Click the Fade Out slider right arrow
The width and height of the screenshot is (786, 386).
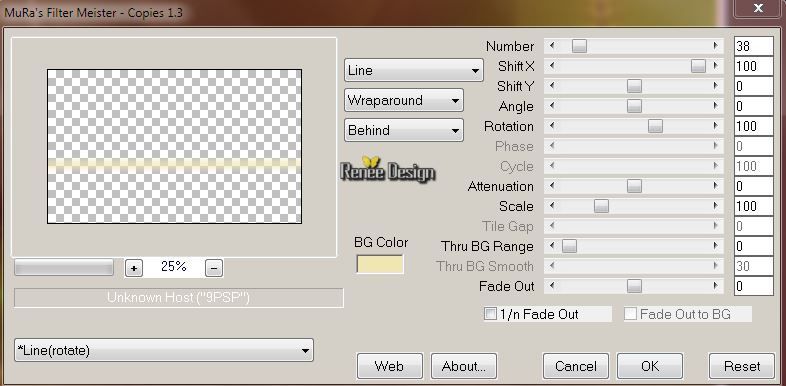point(716,286)
